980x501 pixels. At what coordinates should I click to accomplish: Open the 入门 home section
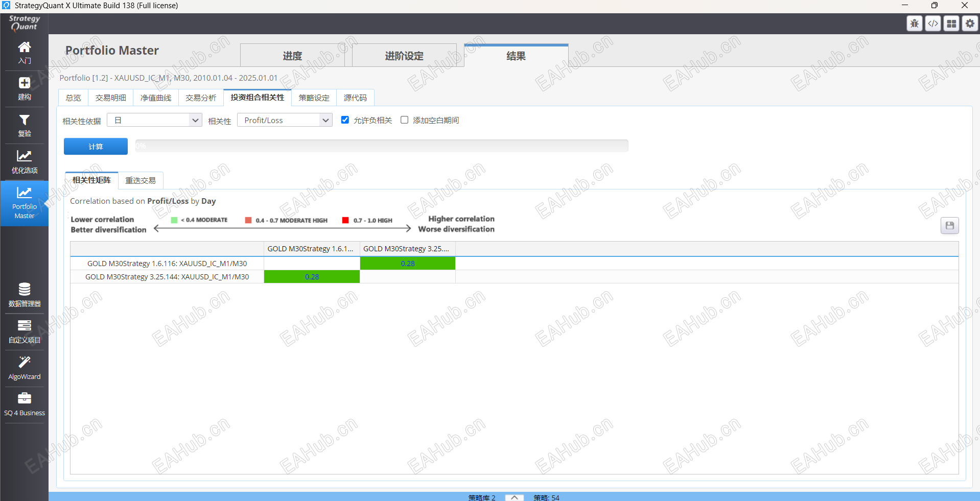(25, 53)
